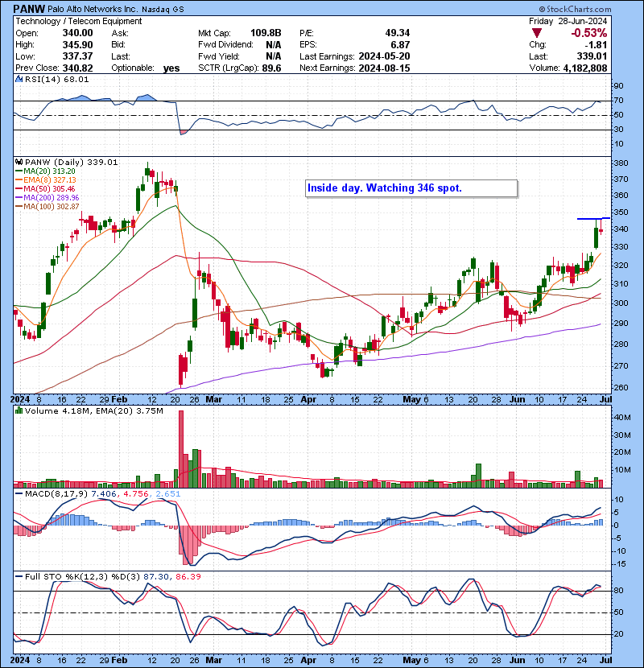Click the red down-arrow change indicator
This screenshot has height=668, width=644.
coord(537,33)
